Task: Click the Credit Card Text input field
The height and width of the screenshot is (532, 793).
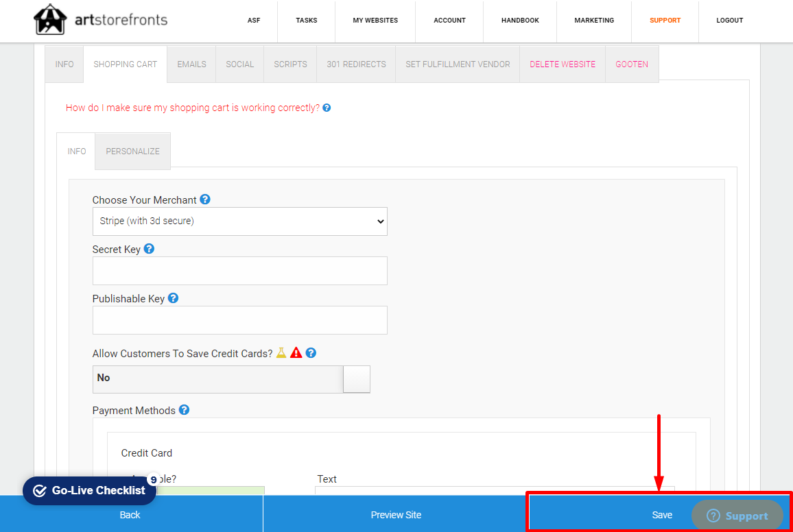Action: (x=495, y=491)
